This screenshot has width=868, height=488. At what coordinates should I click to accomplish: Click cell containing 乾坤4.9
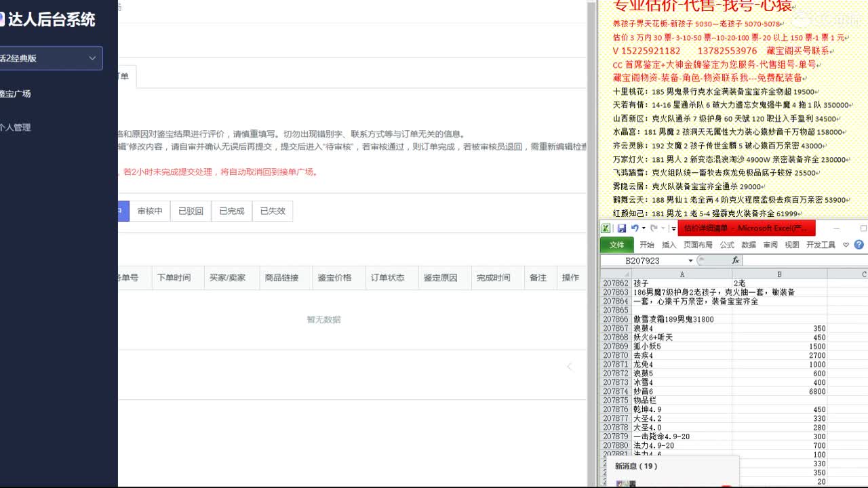click(682, 410)
